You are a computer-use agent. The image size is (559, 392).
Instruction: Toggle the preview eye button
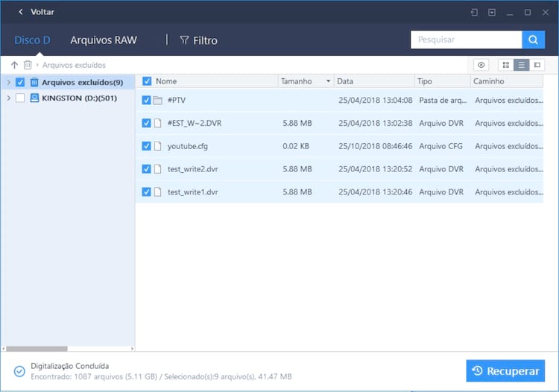point(481,65)
